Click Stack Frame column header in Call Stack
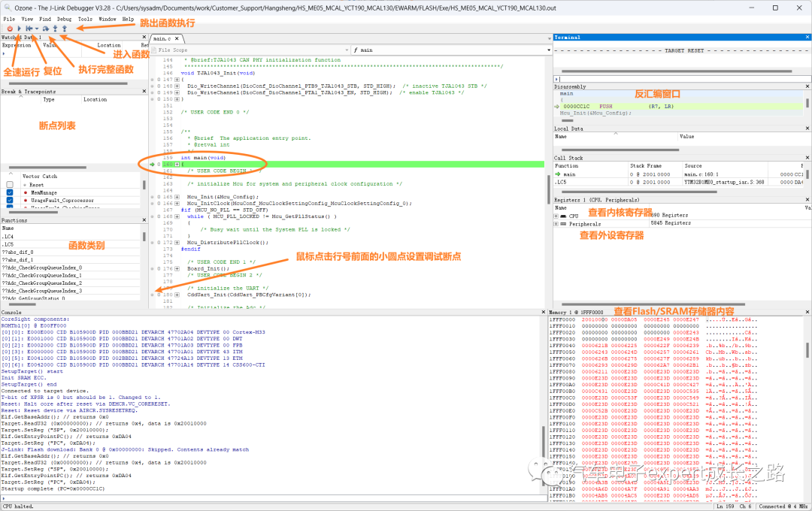 [646, 166]
